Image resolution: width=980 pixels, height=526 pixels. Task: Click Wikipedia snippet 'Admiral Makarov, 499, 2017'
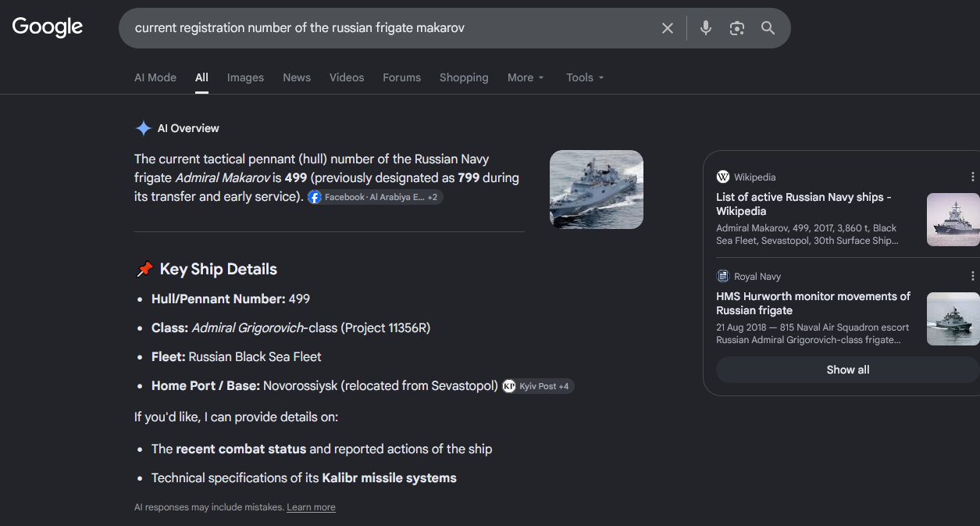pyautogui.click(x=807, y=234)
